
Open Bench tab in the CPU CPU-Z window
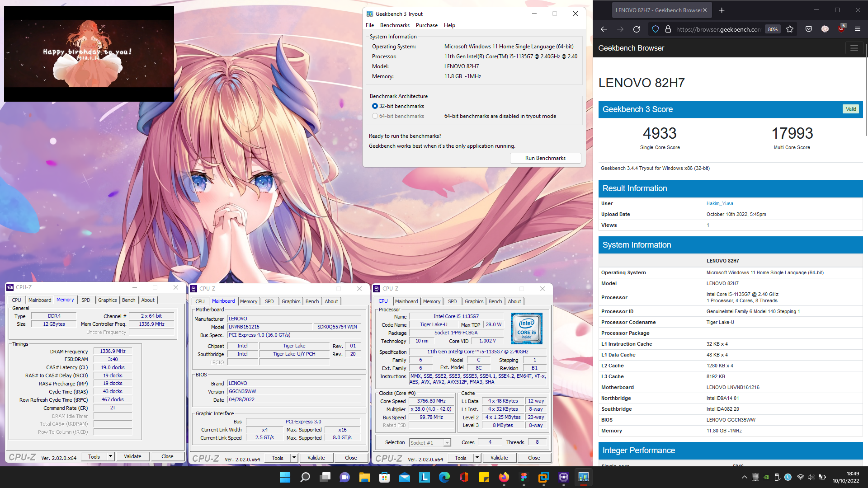495,301
